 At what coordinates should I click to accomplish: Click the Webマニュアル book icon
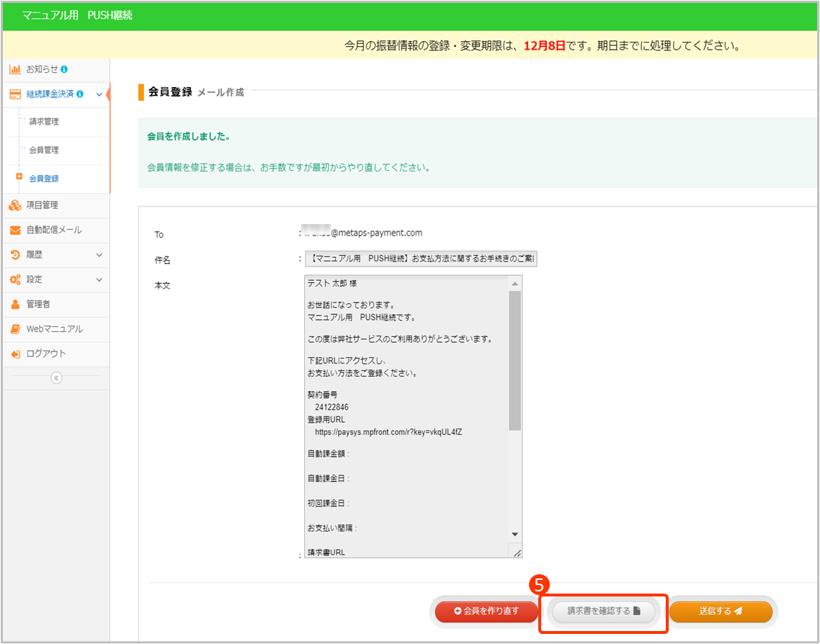click(14, 329)
